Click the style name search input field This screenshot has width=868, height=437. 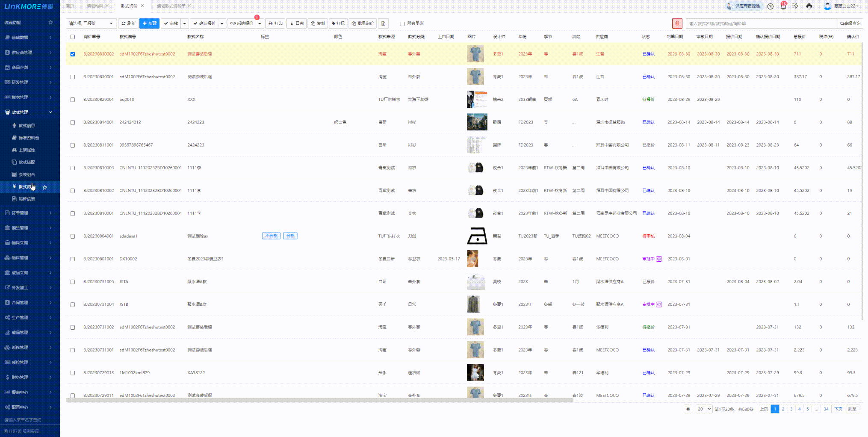(761, 24)
